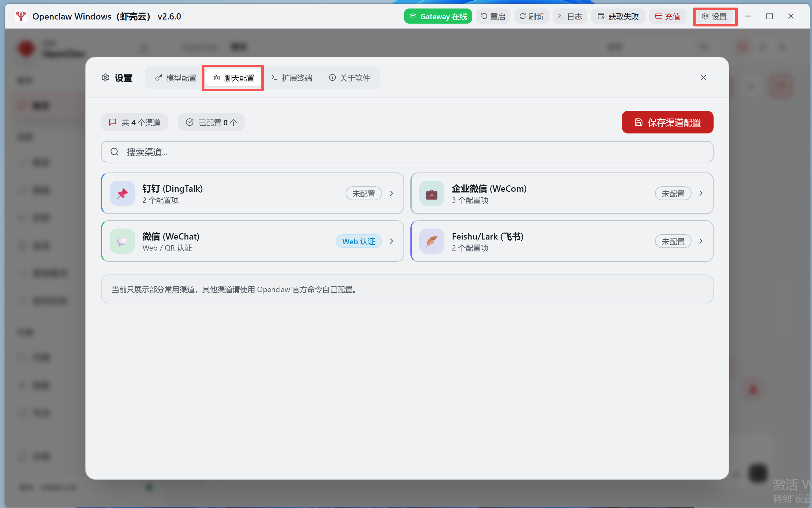Expand the DingTalk channel chevron
Viewport: 812px width, 508px height.
coord(392,194)
